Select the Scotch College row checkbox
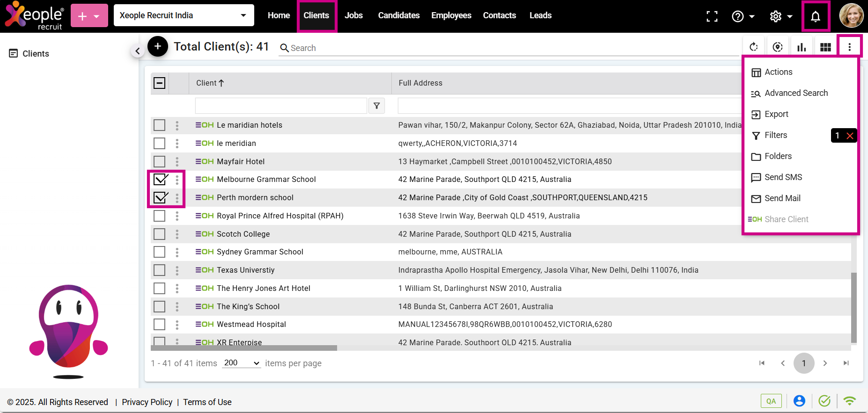The width and height of the screenshot is (868, 413). 160,234
